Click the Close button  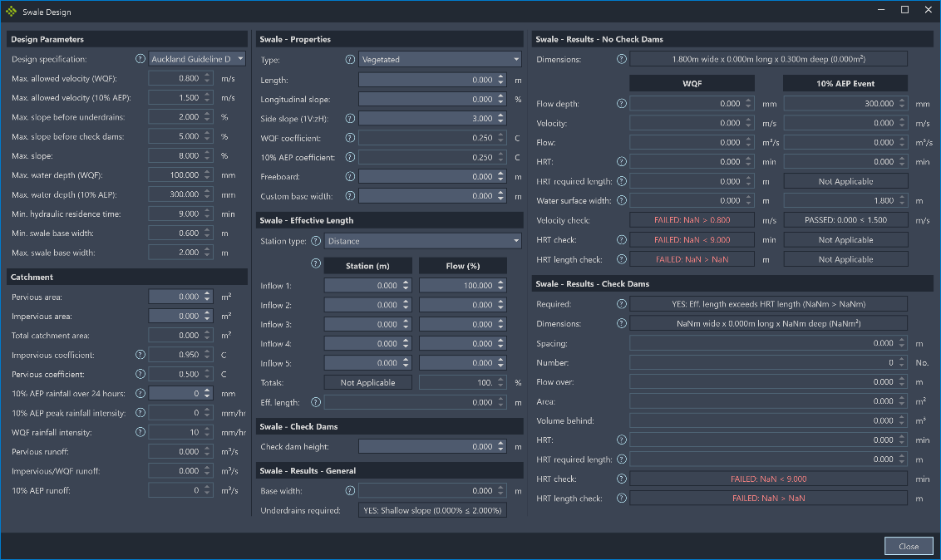click(909, 546)
